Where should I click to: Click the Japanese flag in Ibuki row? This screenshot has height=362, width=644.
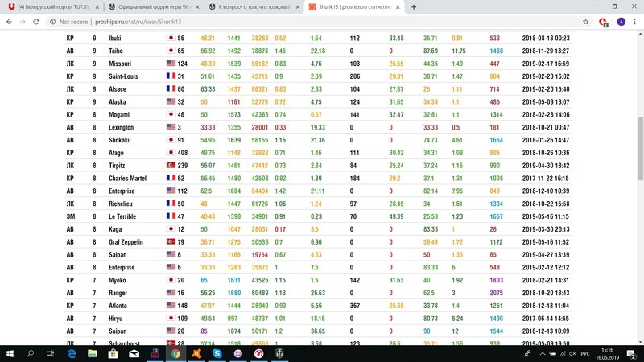click(x=171, y=38)
